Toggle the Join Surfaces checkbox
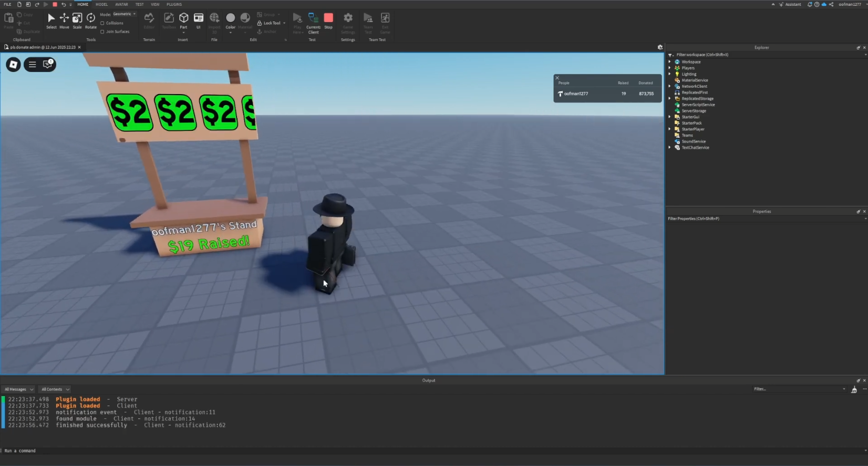 [102, 32]
